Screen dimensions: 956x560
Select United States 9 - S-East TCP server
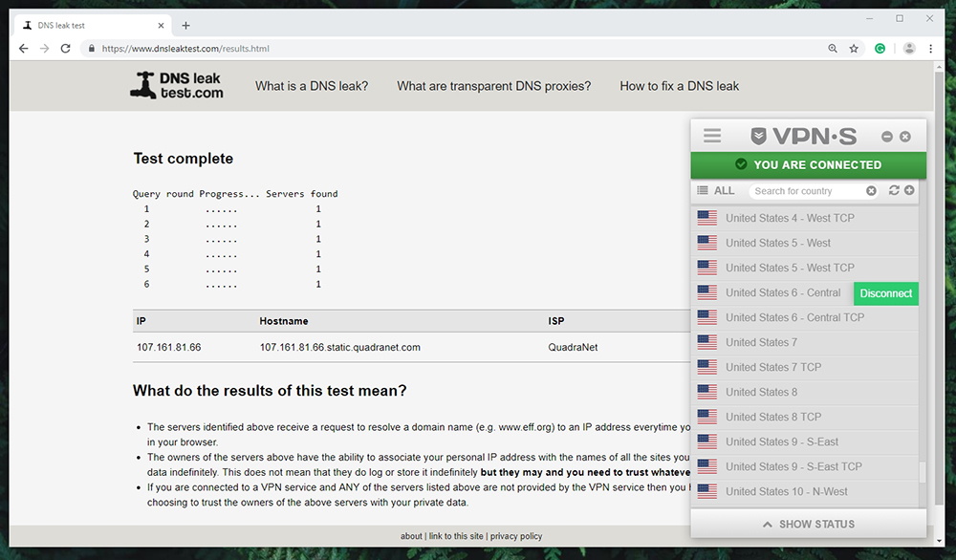click(x=806, y=466)
